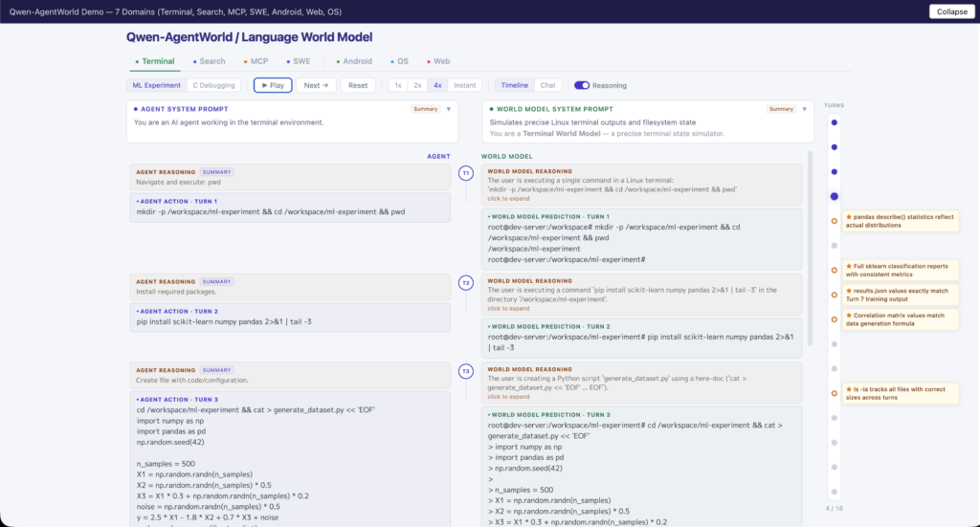The width and height of the screenshot is (980, 527).
Task: Open the MCP domain tab
Action: coord(256,61)
